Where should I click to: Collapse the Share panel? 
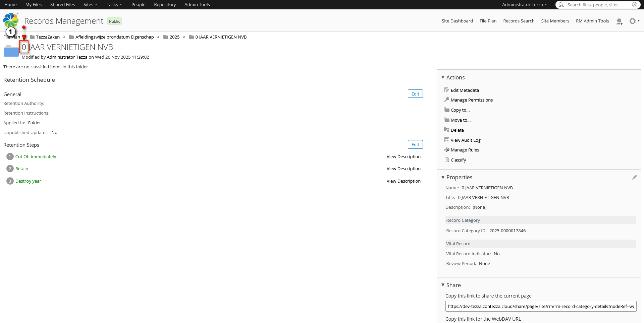443,285
